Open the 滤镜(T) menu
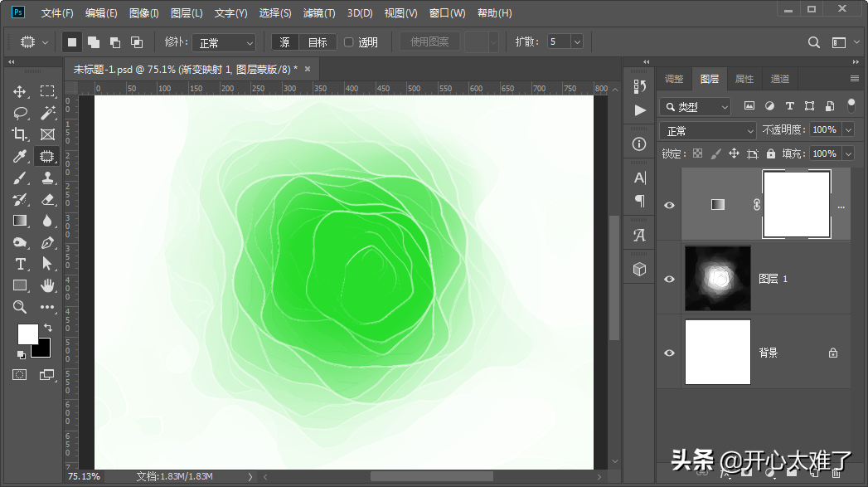 [319, 13]
